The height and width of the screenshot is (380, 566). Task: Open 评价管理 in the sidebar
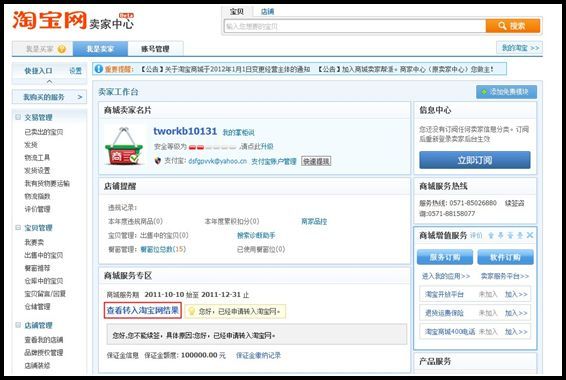tap(37, 209)
